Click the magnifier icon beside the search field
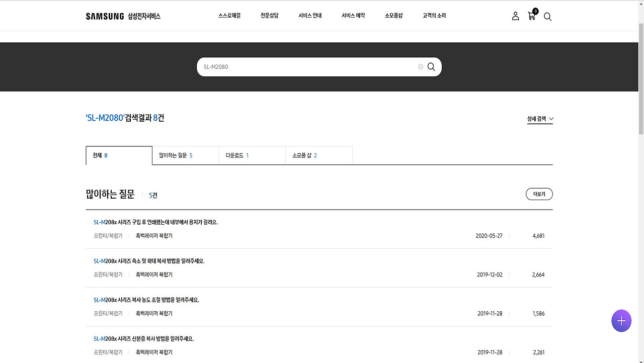Viewport: 644px width, 363px height. click(x=431, y=66)
